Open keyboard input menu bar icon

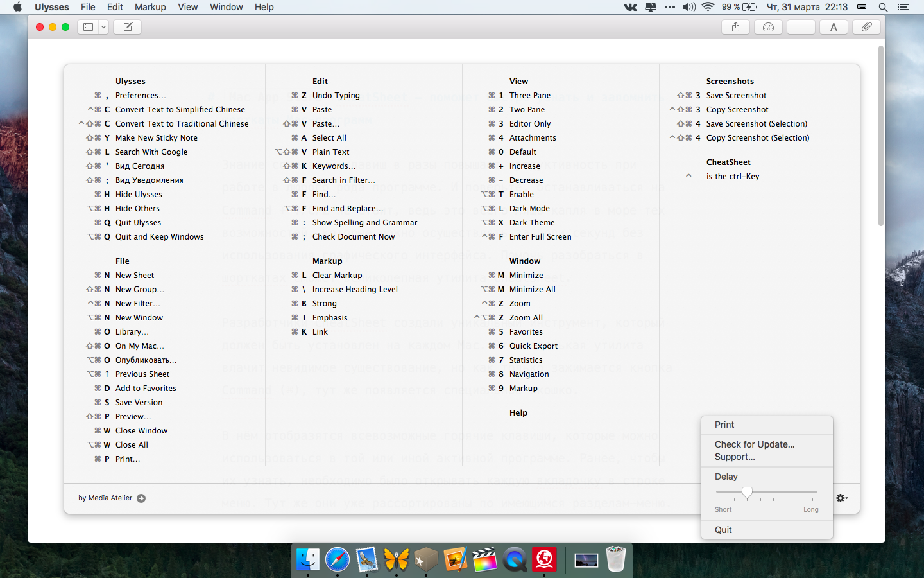pyautogui.click(x=862, y=7)
